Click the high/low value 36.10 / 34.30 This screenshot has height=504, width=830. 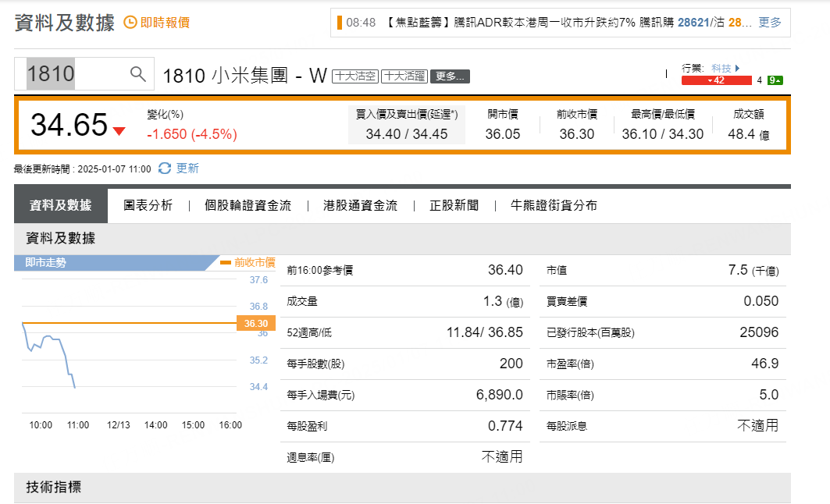663,134
